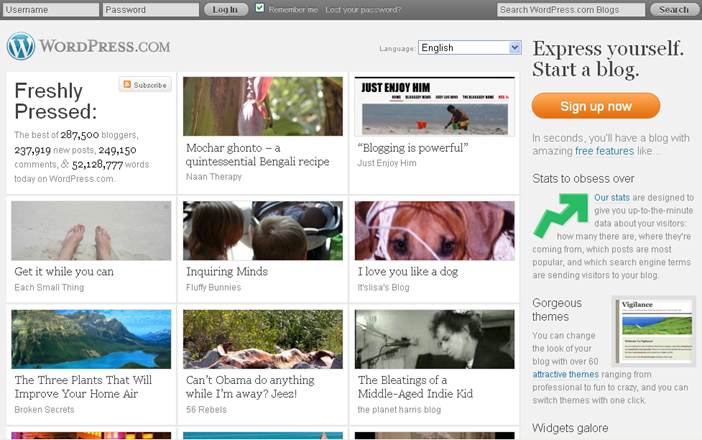Click the orange Sign up now button
Screen dimensions: 702x440
pyautogui.click(x=596, y=106)
